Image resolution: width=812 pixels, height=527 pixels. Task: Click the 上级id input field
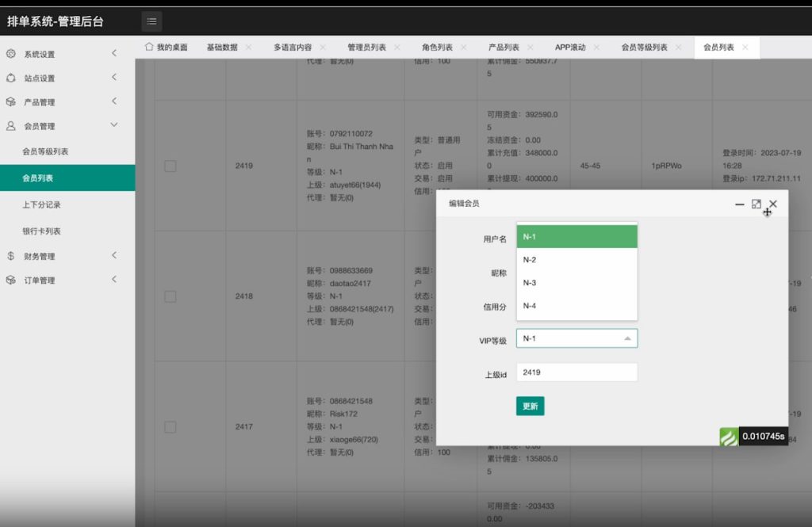tap(577, 372)
